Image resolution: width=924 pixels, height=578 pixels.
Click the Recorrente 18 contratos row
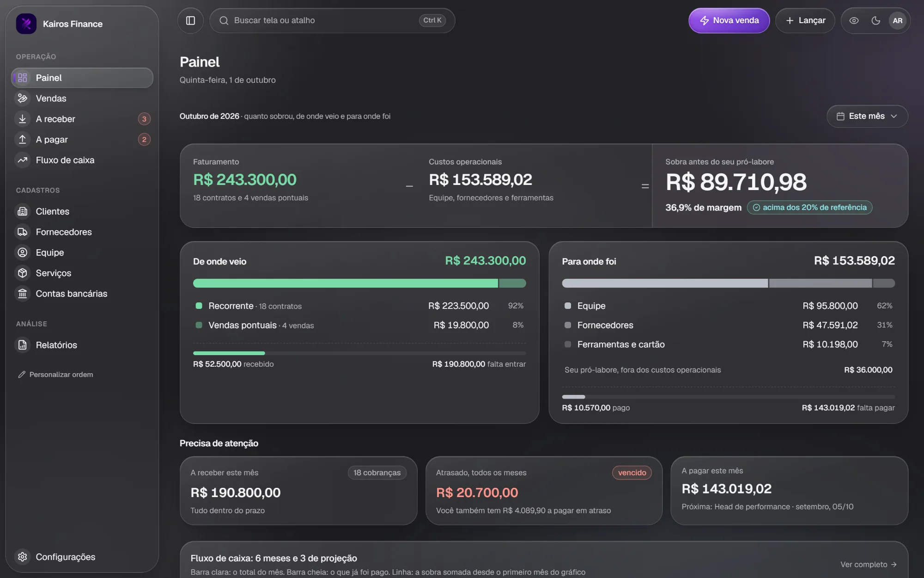pyautogui.click(x=359, y=306)
